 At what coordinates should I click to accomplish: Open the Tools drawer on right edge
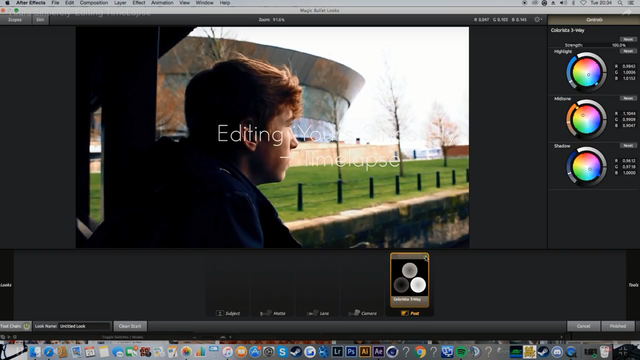633,285
